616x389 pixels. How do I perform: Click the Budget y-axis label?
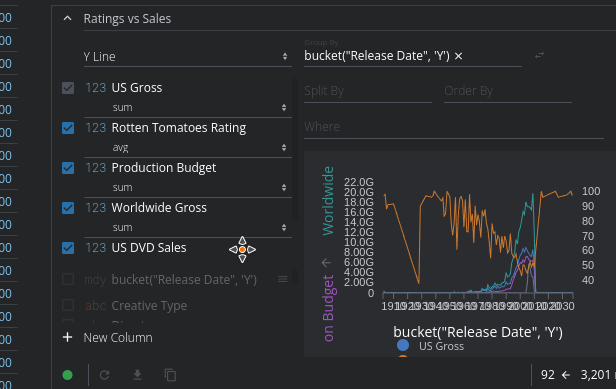pos(328,308)
